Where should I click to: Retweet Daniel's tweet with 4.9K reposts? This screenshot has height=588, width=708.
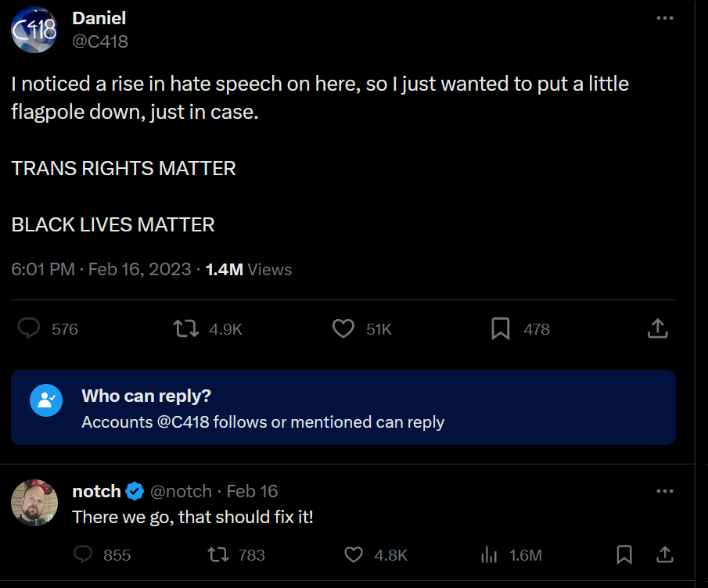pyautogui.click(x=185, y=329)
